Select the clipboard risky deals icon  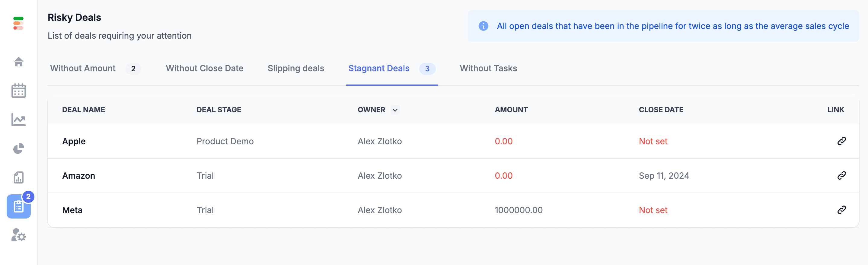coord(18,206)
